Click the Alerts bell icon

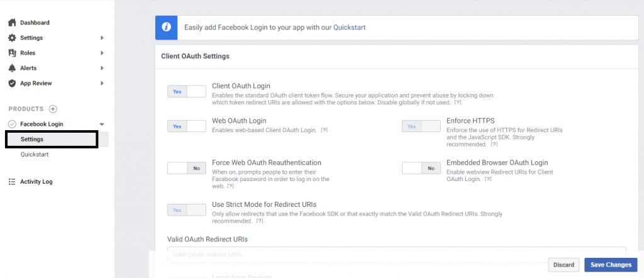tap(12, 68)
